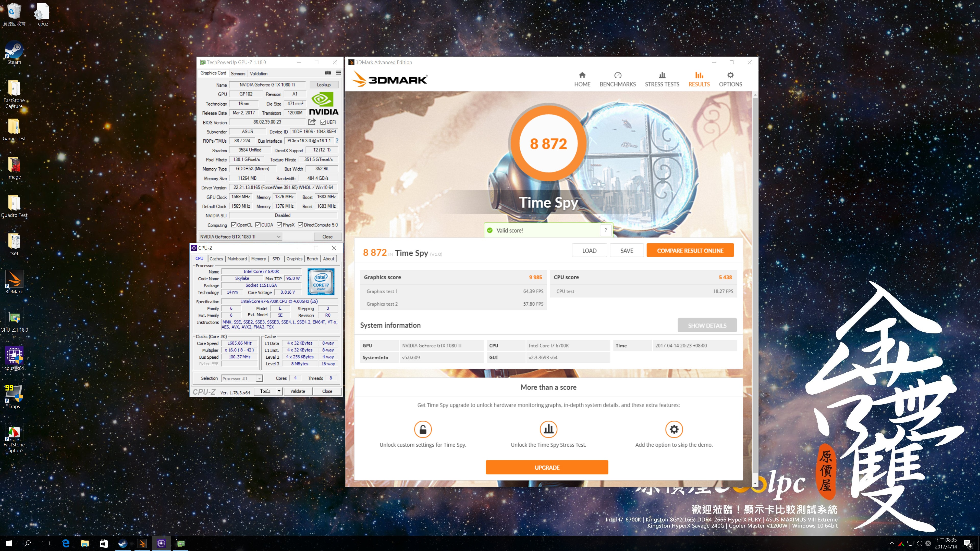Screen dimensions: 980x551
Task: Open the RESULTS section in 3DMark
Action: [699, 80]
